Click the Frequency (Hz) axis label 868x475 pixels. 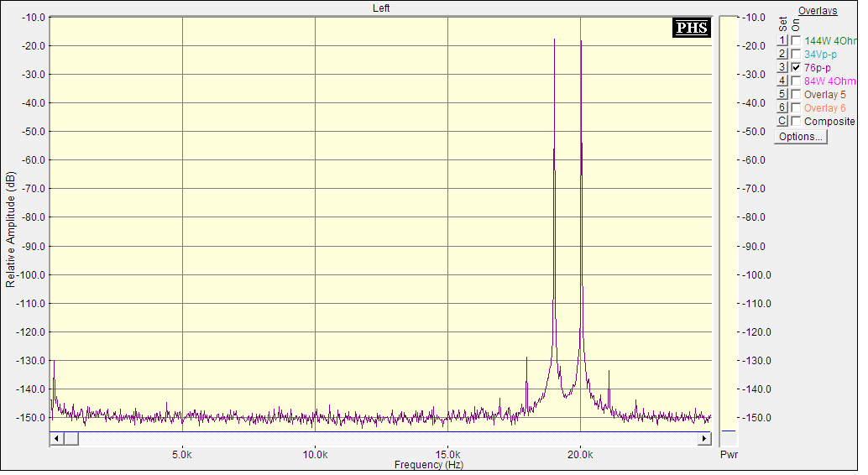point(428,465)
